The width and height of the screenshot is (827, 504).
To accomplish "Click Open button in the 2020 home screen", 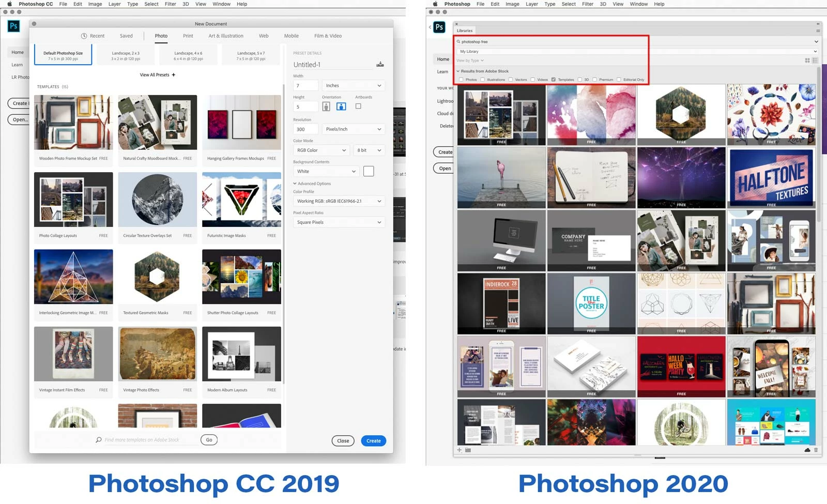I will click(445, 169).
